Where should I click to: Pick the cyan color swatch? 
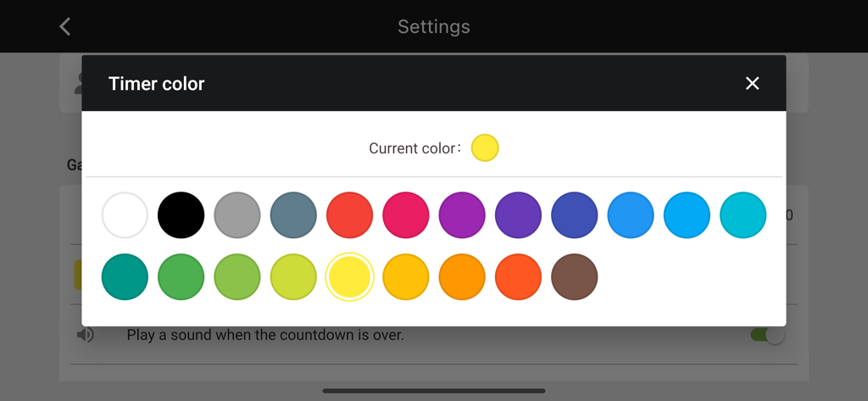pos(743,215)
